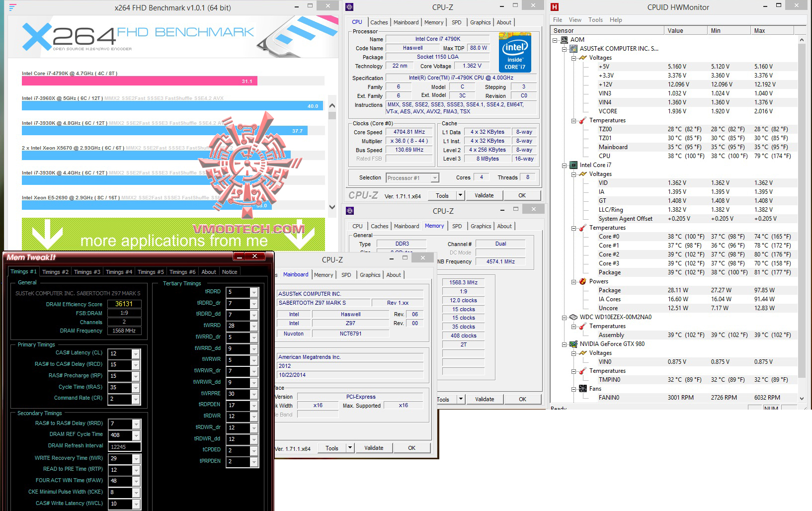Click the lightning icon for ASUSTeK Voltages

point(583,58)
